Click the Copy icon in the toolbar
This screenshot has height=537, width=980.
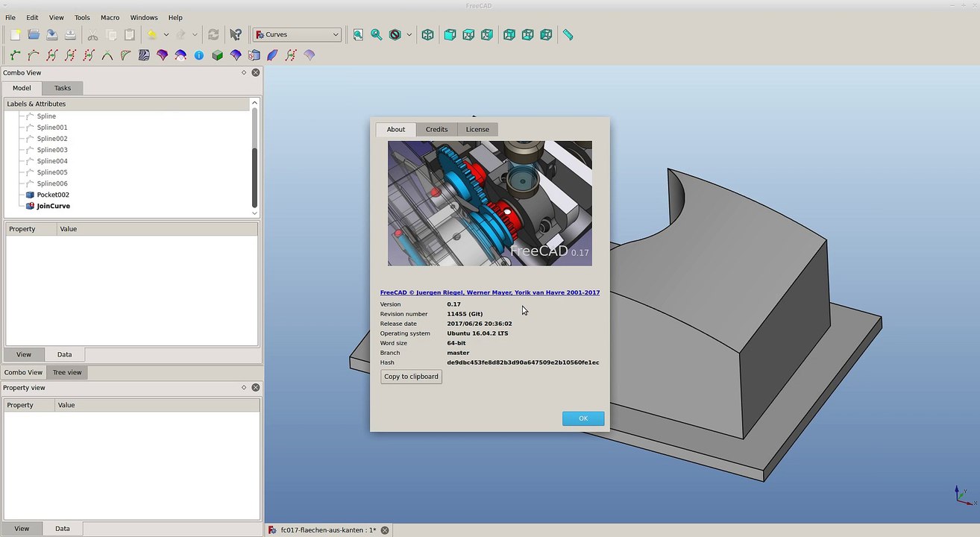[111, 34]
